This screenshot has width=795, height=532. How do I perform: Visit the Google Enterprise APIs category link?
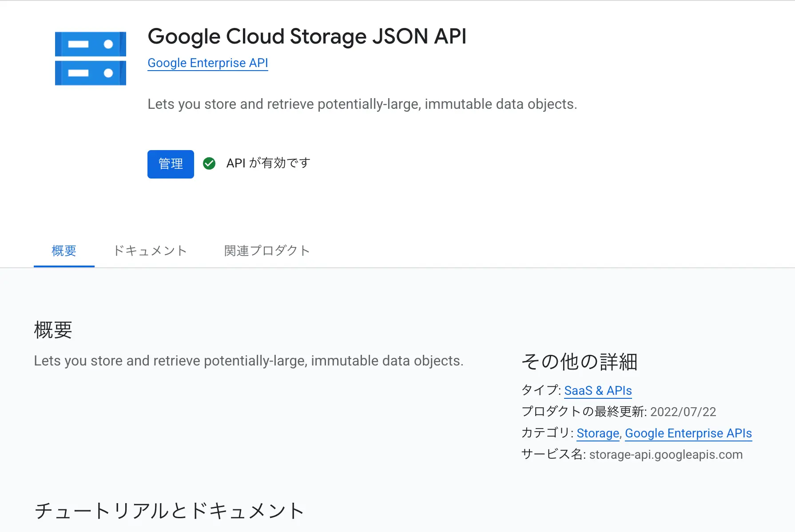688,433
